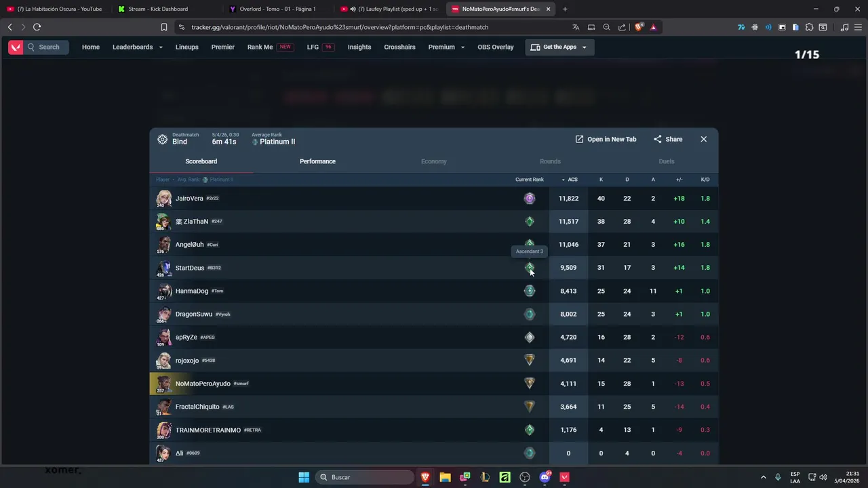Open the browser main menu
The width and height of the screenshot is (868, 488).
[x=858, y=27]
